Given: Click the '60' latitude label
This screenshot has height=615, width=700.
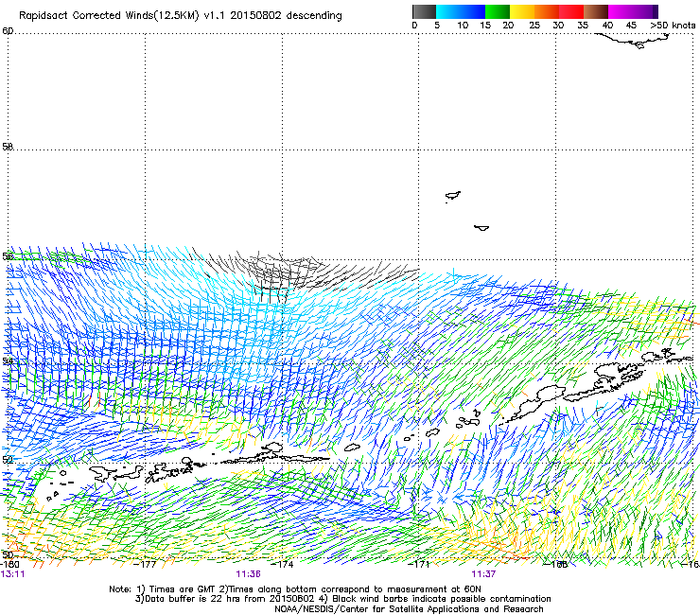Looking at the screenshot, I should coord(8,31).
